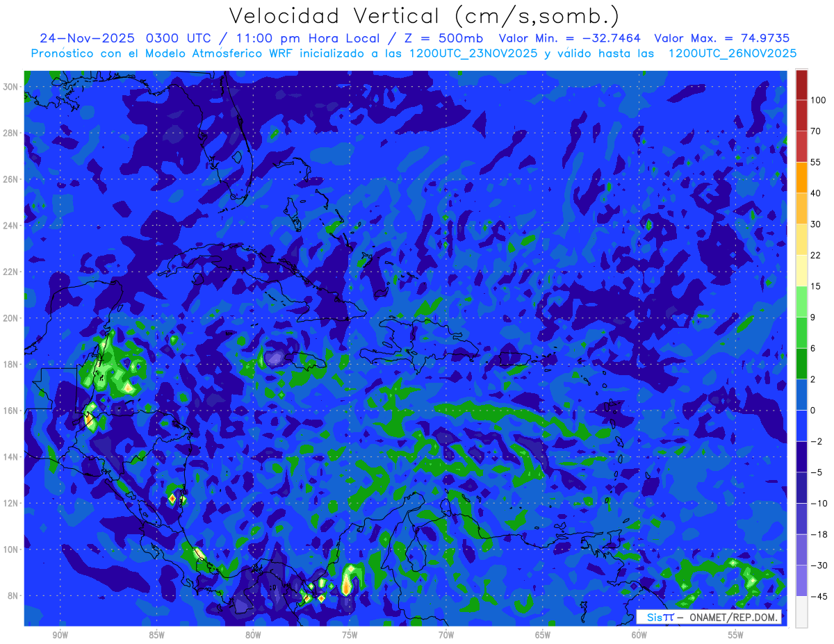Pick the pale yellow swatch between 15 and 22

point(801,270)
